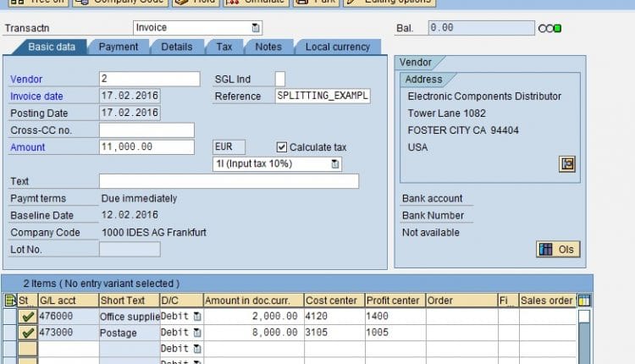Click the Address sub-tab in Vendor panel

423,80
